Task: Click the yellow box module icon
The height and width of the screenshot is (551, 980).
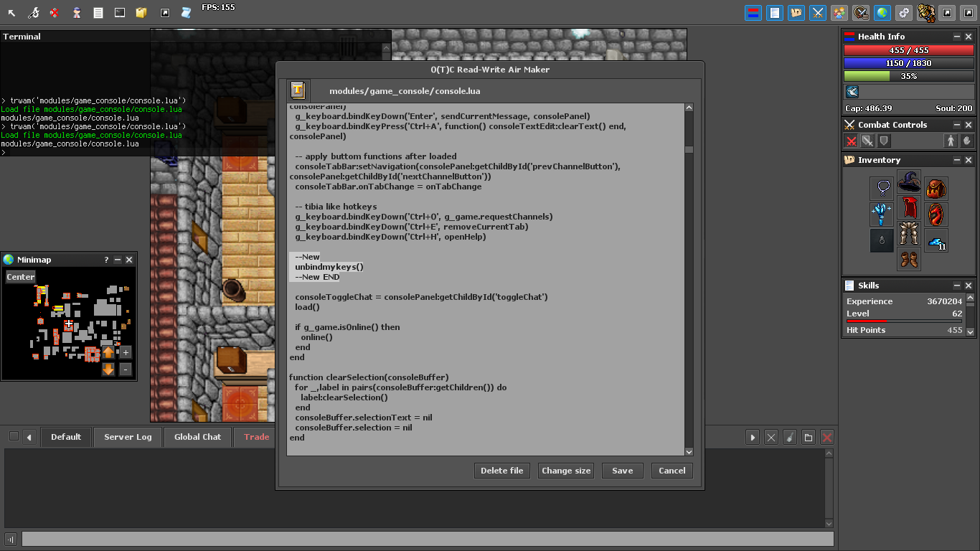Action: [141, 13]
